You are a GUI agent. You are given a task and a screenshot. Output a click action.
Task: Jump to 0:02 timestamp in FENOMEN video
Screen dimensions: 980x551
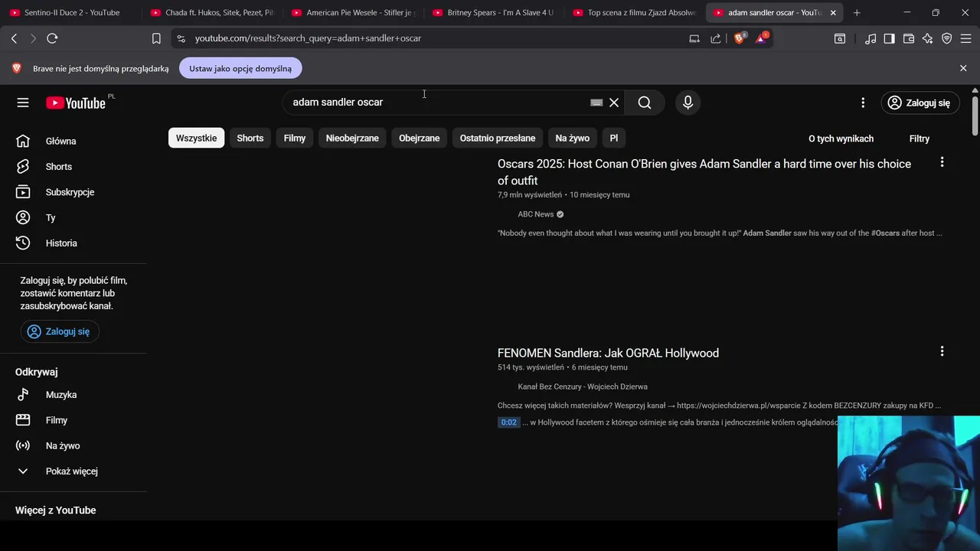[x=508, y=422]
